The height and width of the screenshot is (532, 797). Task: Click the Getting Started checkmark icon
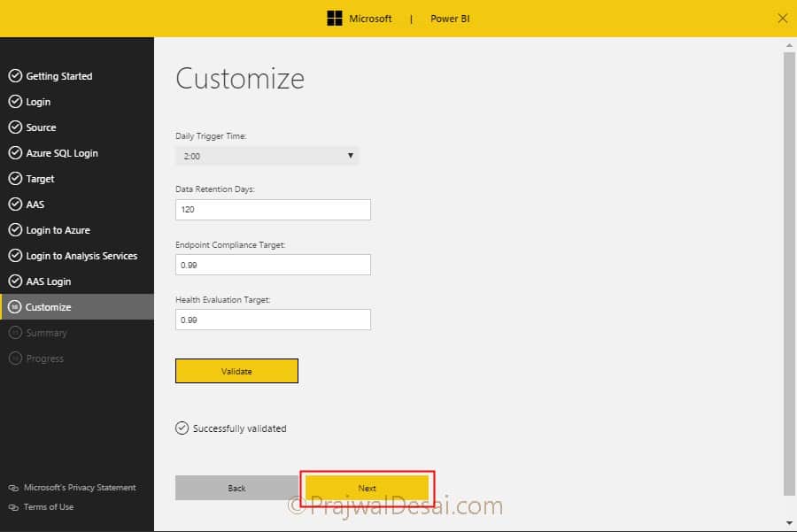15,76
